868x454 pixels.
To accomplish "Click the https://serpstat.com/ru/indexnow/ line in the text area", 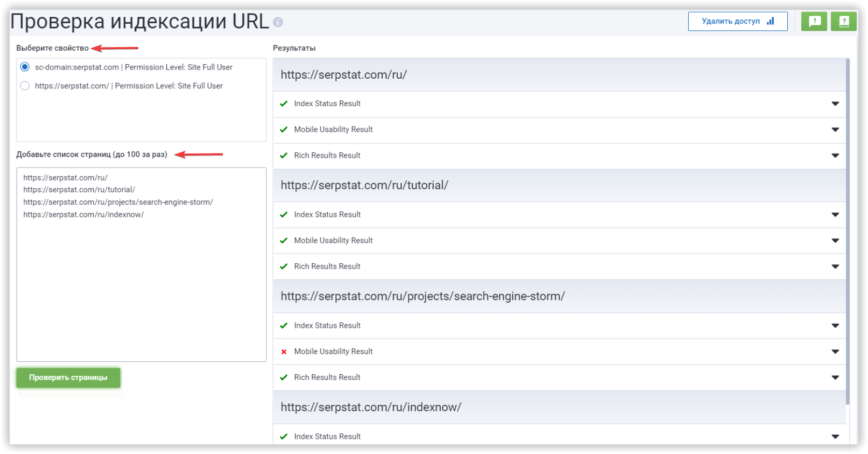I will tap(84, 214).
